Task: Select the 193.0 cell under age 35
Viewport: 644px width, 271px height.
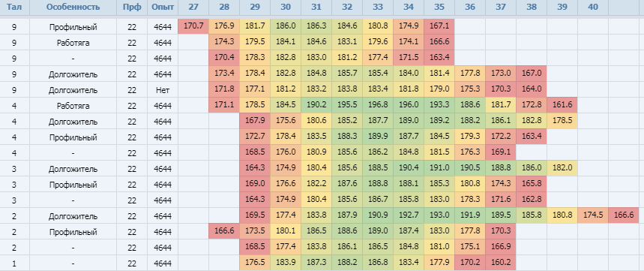Action: 439,216
